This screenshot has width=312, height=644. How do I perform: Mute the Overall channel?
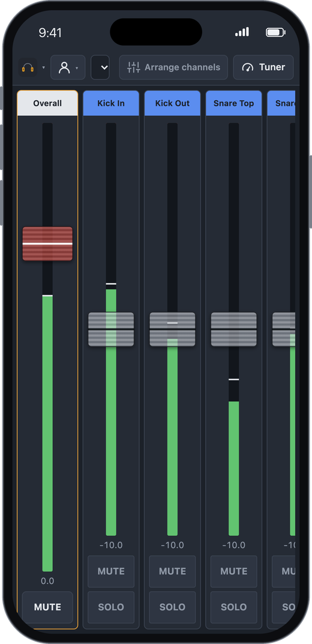pos(47,607)
